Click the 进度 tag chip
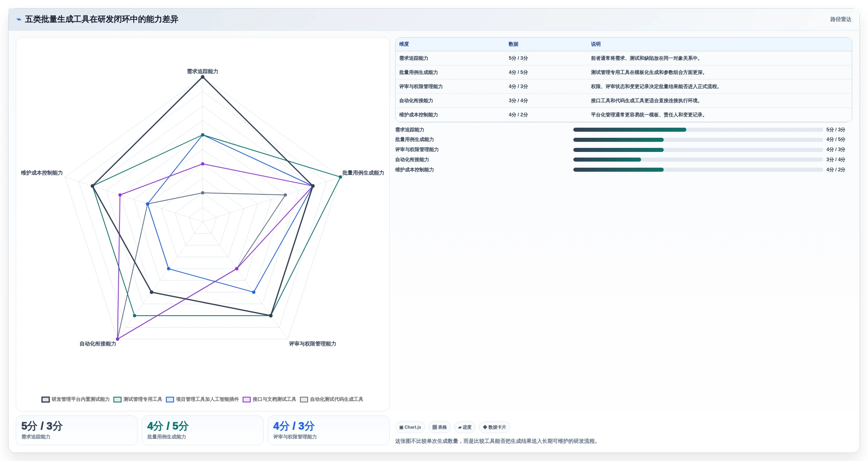 [x=465, y=427]
